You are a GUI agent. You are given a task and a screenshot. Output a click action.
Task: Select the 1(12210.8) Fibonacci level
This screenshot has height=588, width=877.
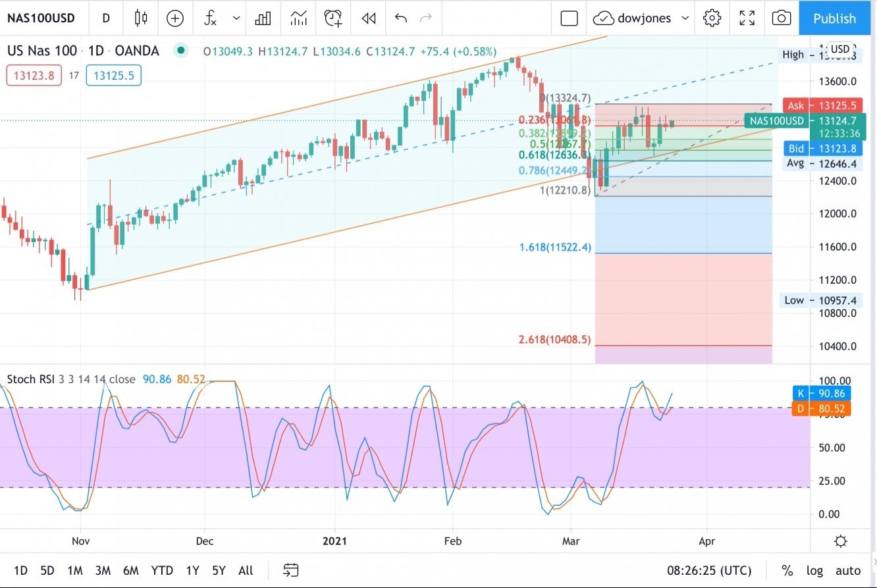[565, 191]
